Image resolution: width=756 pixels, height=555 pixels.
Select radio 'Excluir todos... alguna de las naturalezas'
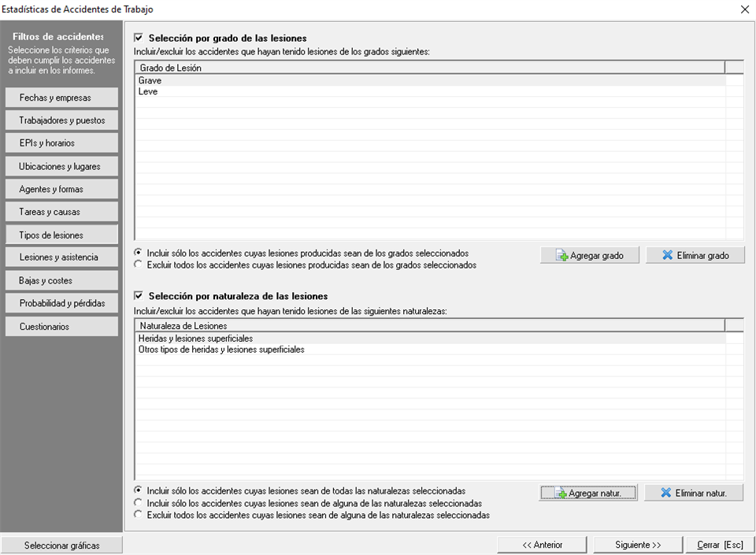tap(139, 515)
